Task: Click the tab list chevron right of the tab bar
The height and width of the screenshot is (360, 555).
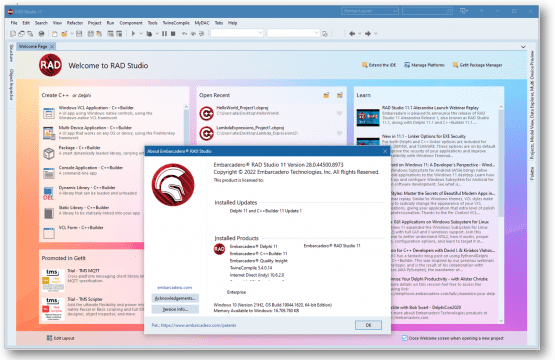Action: (x=523, y=47)
